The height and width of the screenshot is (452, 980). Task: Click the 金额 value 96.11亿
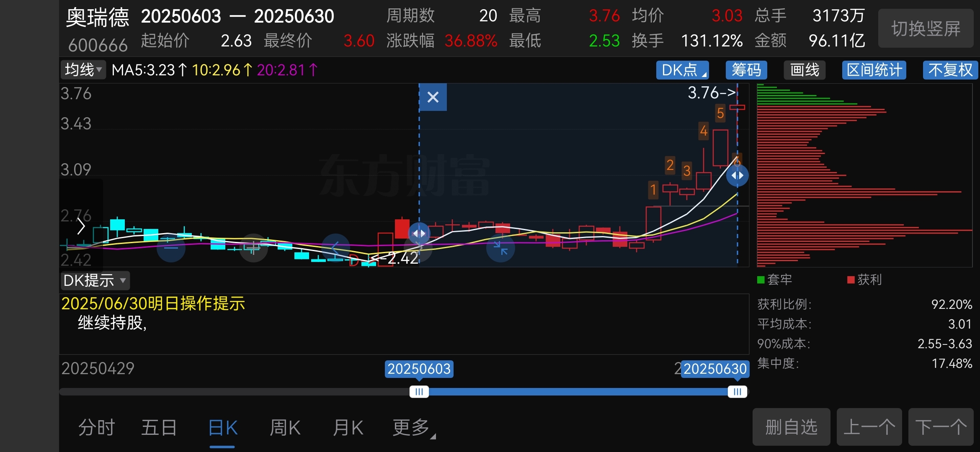837,41
